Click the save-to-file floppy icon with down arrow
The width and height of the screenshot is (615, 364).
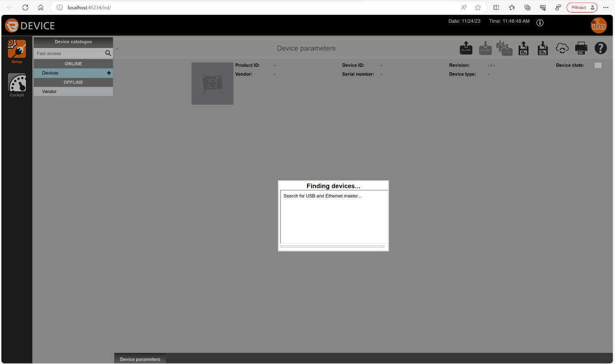(x=542, y=48)
